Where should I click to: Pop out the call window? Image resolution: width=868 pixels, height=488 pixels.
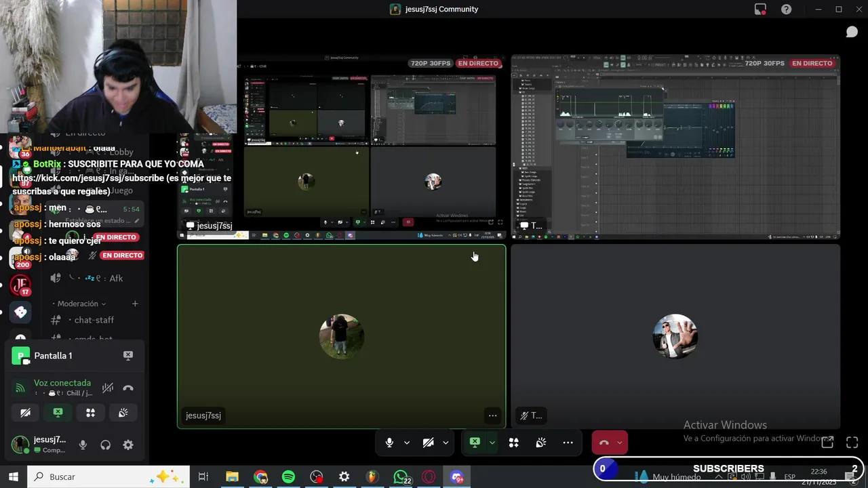827,443
